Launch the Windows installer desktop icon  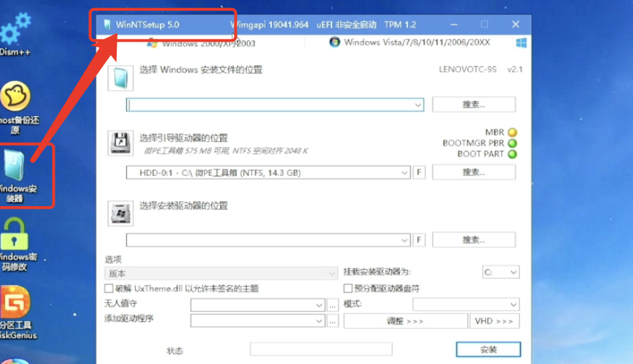click(17, 177)
